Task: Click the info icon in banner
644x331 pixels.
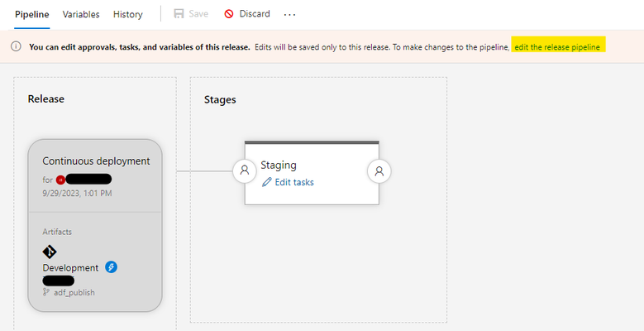Action: 16,46
